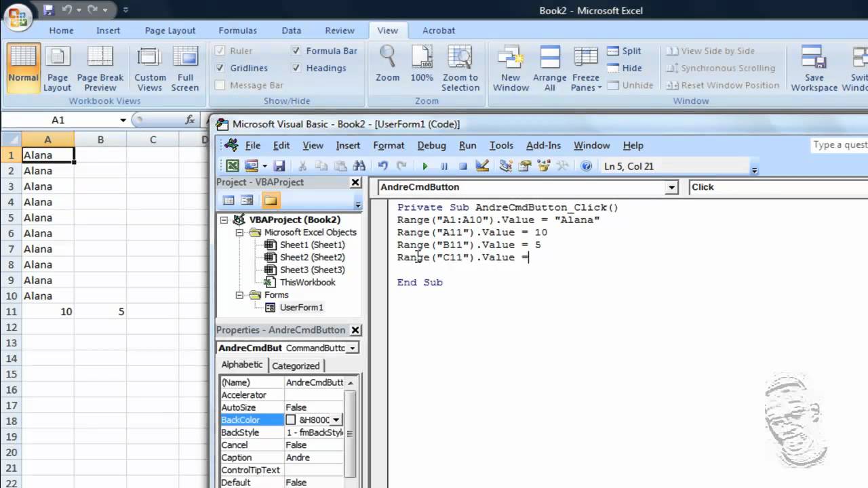Image resolution: width=868 pixels, height=488 pixels.
Task: Open Project Explorer from the toolbar icon
Action: click(506, 166)
